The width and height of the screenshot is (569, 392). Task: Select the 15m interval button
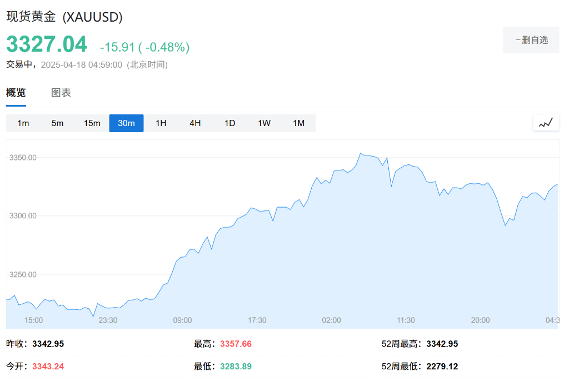tap(92, 123)
